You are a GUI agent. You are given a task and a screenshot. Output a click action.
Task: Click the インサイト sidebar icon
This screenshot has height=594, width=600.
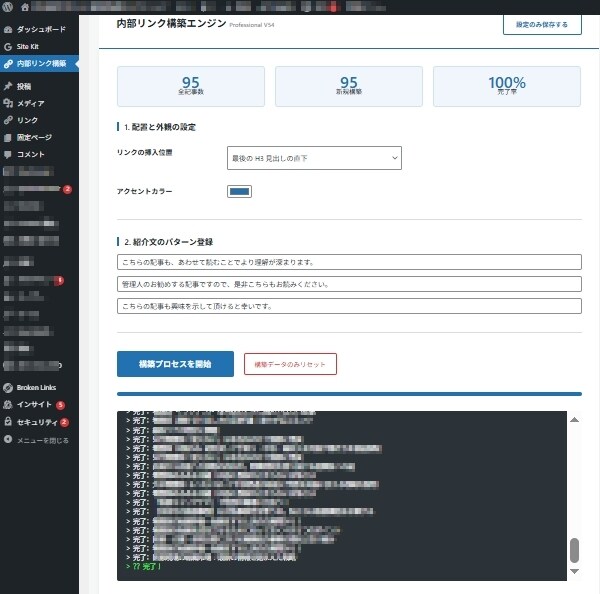pos(8,405)
